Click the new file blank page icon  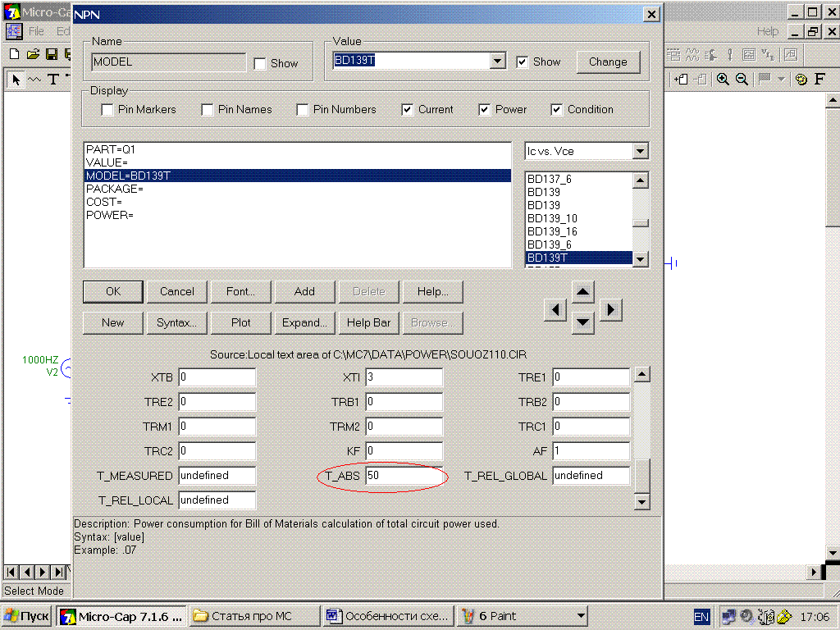pos(14,54)
